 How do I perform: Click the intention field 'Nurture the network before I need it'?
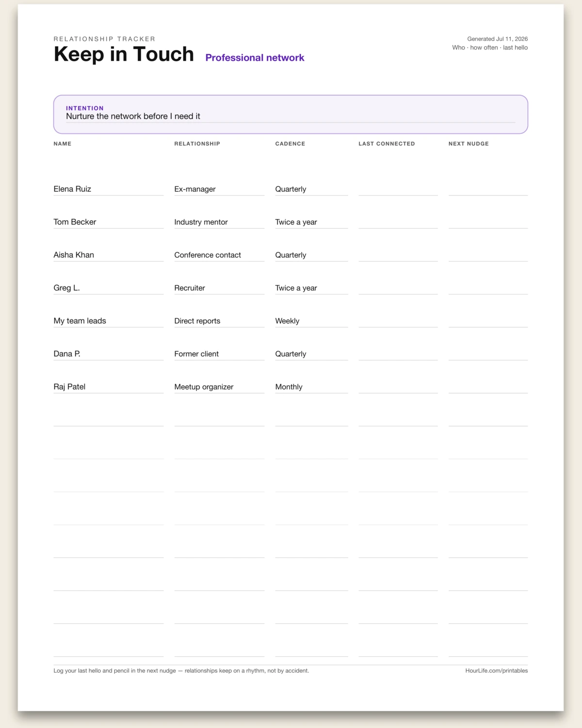click(291, 116)
